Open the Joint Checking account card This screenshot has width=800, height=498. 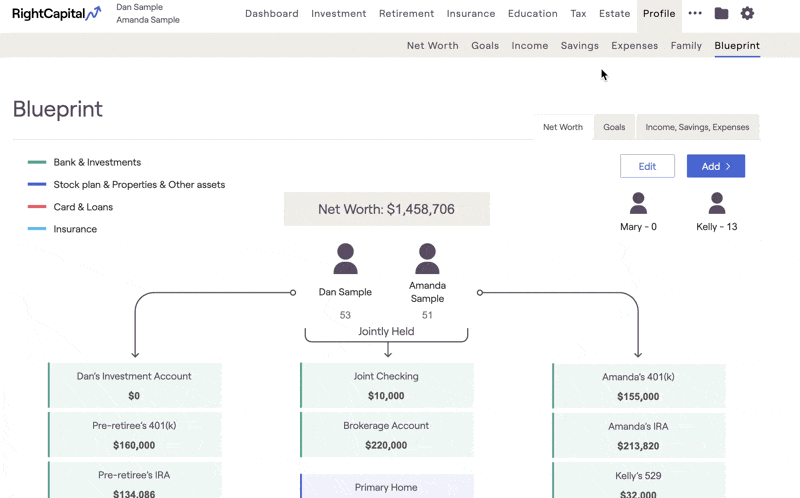pos(386,385)
